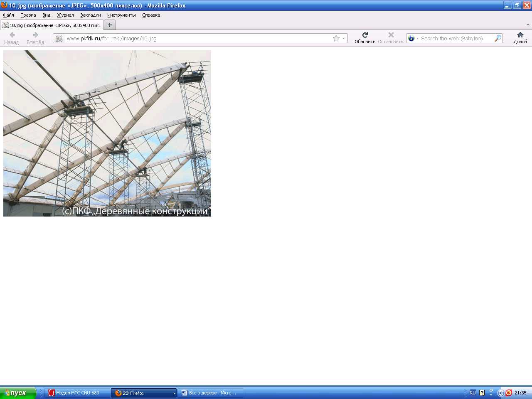Bookmark page with the star icon
This screenshot has width=532, height=399.
pyautogui.click(x=336, y=38)
